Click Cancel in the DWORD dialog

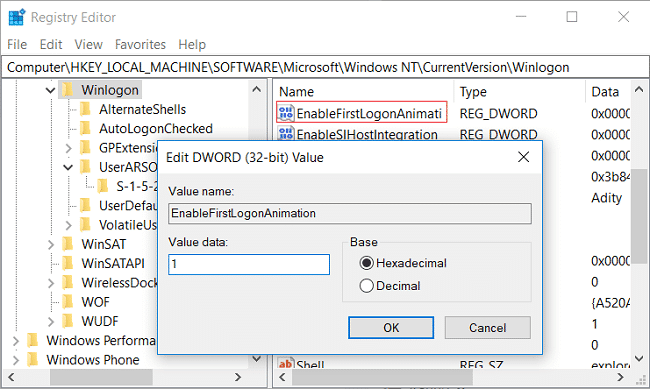488,328
